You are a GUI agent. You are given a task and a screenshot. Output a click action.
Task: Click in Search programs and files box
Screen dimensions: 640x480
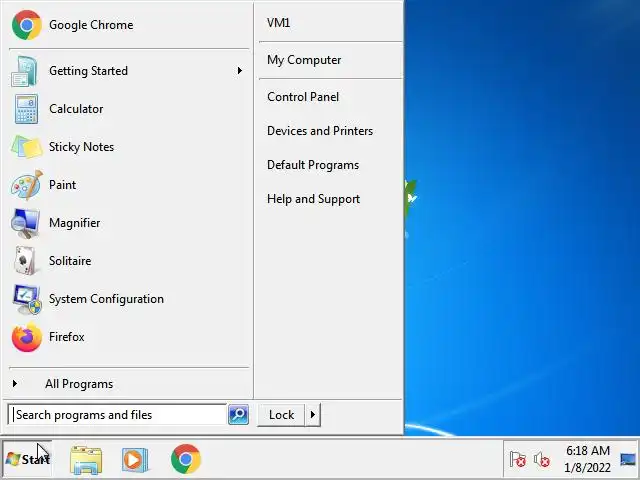[117, 415]
